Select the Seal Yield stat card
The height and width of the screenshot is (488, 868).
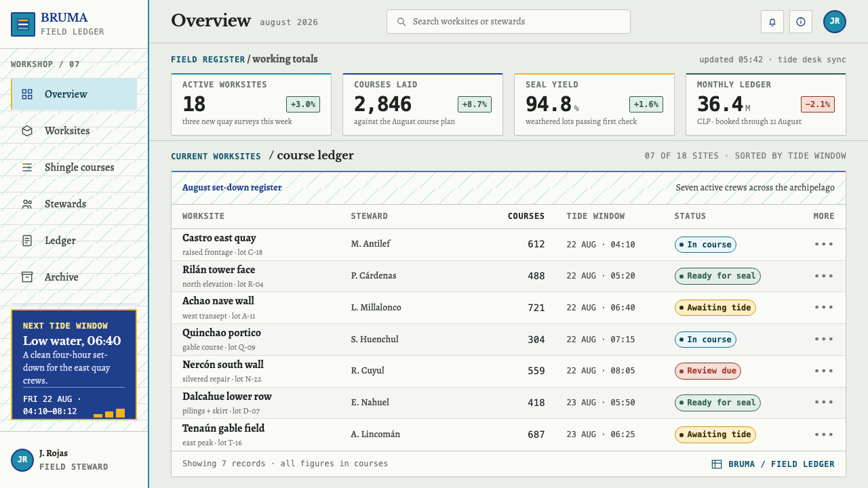click(x=594, y=104)
